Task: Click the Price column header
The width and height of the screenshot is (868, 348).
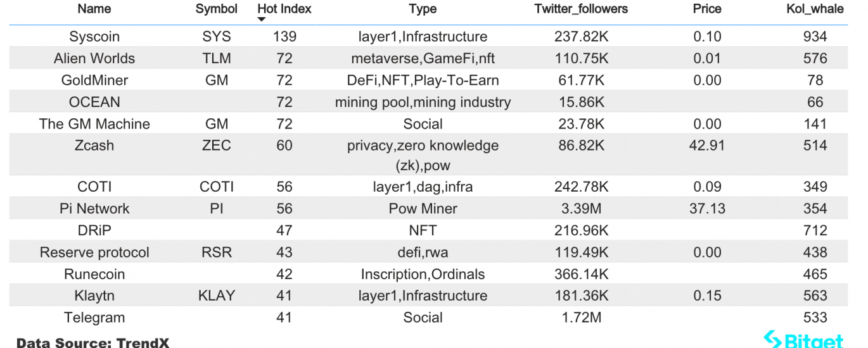Action: coord(707,9)
